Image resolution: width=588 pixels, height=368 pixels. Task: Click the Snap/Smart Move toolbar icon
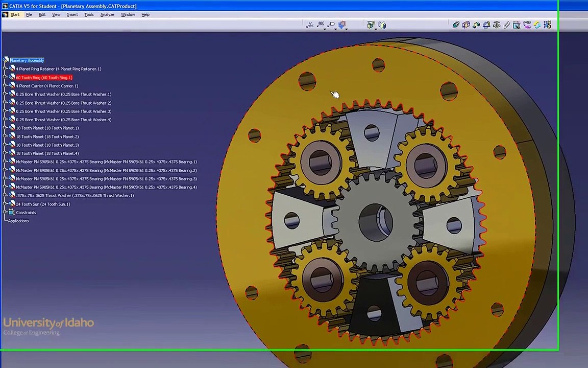point(371,25)
